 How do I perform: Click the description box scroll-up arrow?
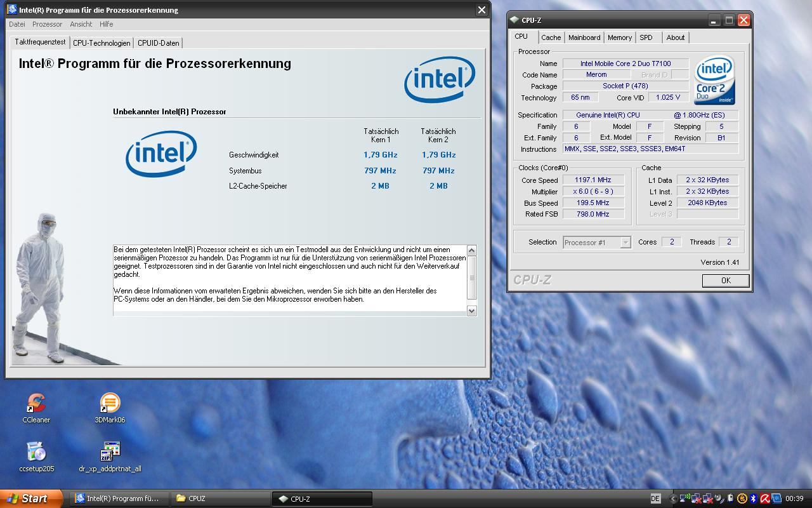(471, 251)
